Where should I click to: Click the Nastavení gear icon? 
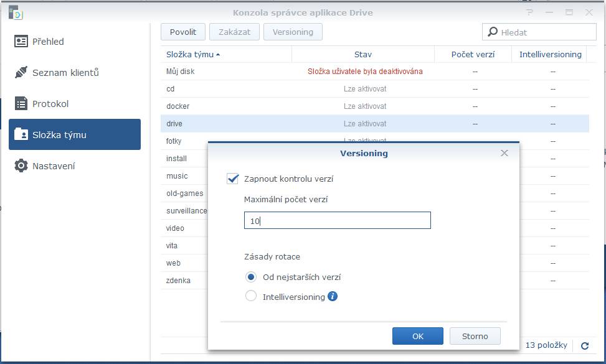click(21, 166)
